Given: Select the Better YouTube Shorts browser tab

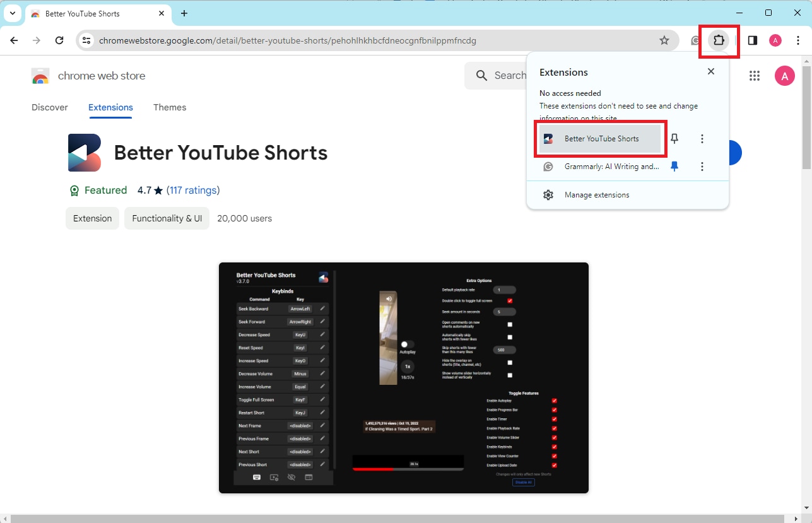Looking at the screenshot, I should click(98, 13).
